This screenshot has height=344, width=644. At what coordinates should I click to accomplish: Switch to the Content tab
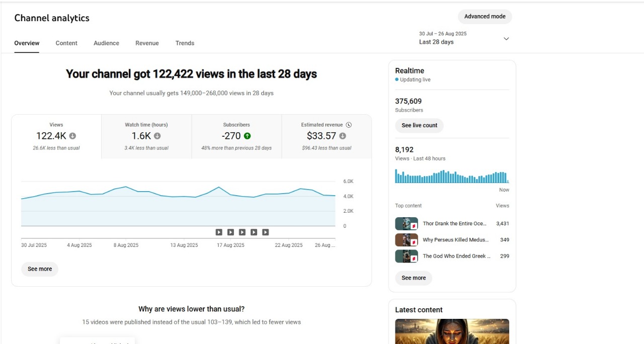pos(66,43)
